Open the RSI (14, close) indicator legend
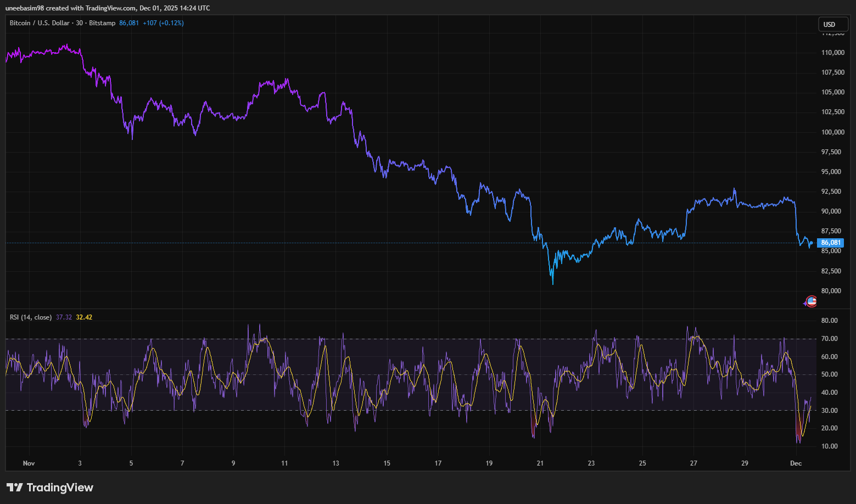The image size is (856, 504). [31, 317]
